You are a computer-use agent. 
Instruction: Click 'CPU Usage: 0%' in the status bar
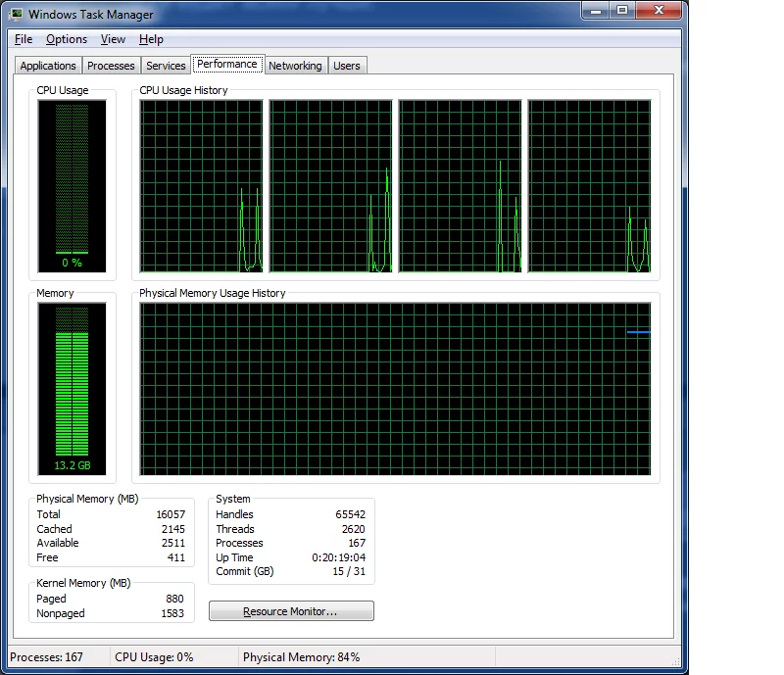(x=154, y=656)
